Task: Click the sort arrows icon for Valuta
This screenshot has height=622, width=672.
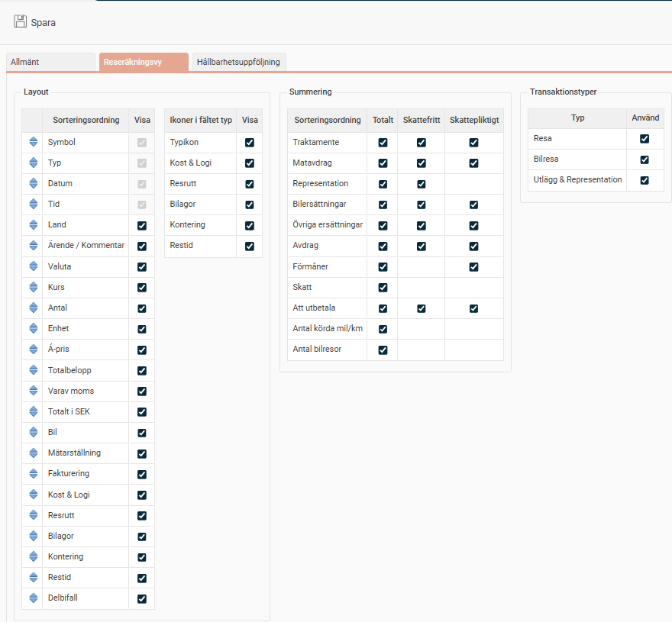Action: (33, 266)
